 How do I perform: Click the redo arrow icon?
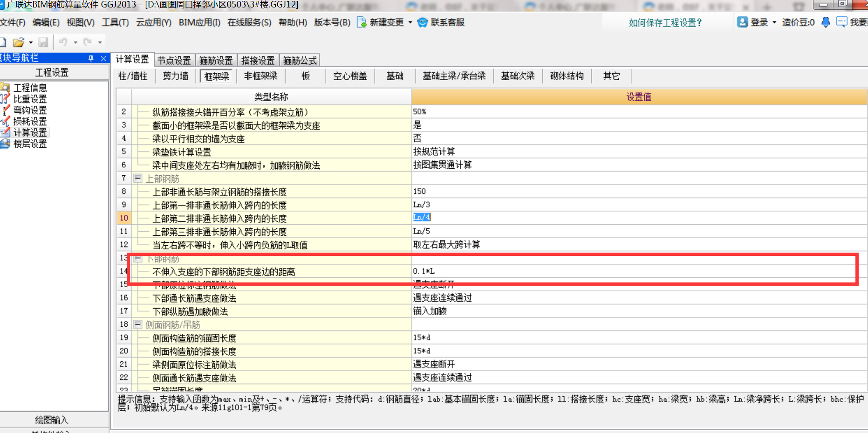88,42
